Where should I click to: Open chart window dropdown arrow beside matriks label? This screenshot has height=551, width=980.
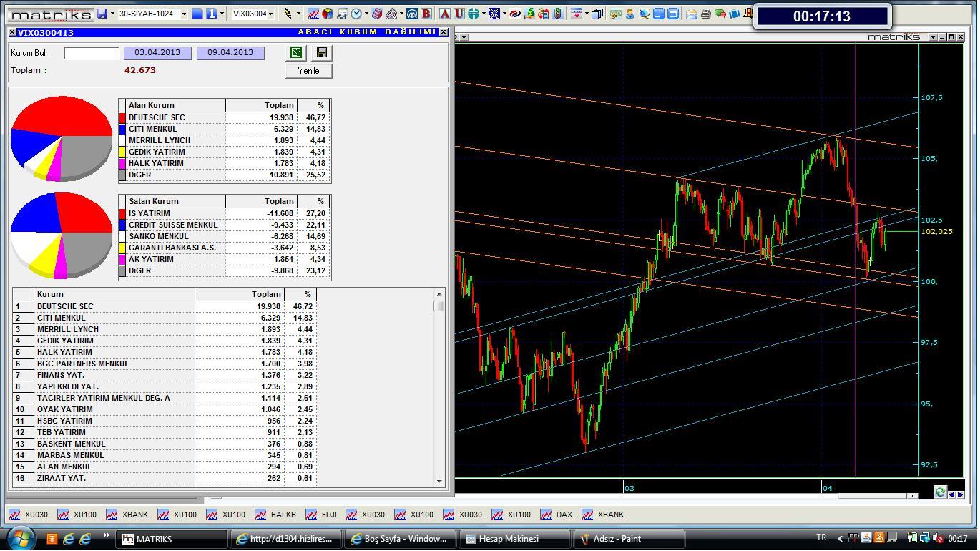pos(933,36)
